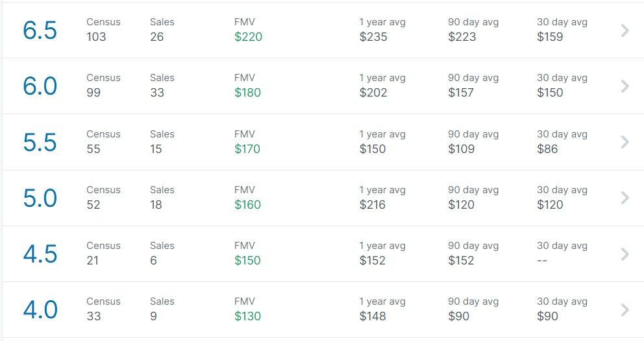Click the $170 FMV value

pyautogui.click(x=247, y=148)
